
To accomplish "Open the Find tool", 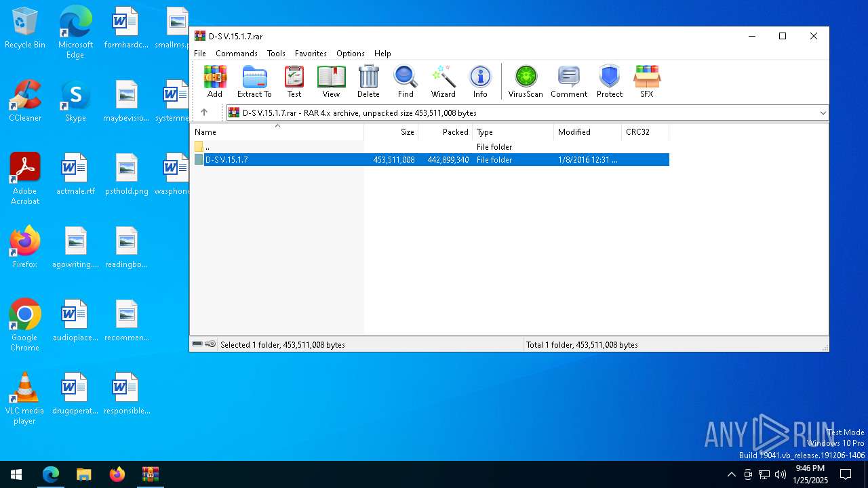I will tap(406, 82).
